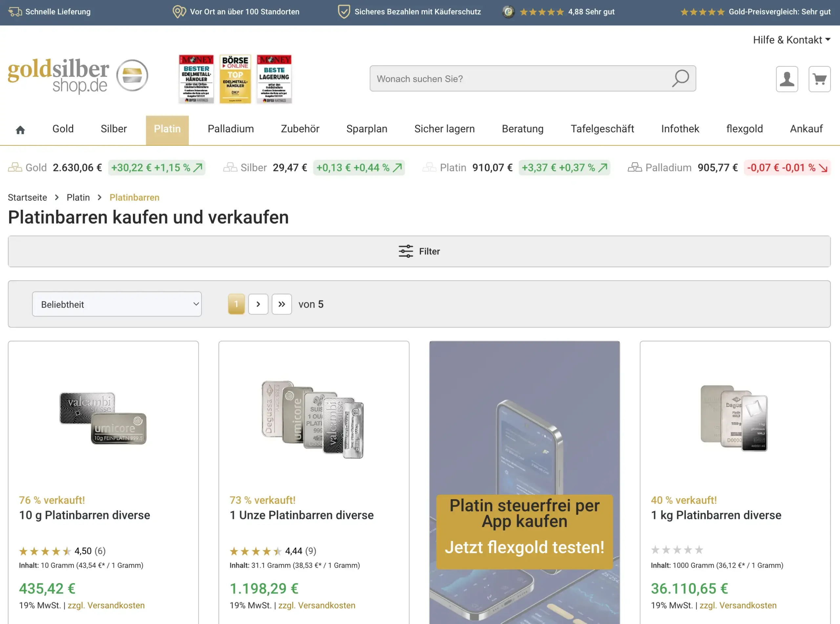Click zzgl. Versandkosten under 10 g Platinbarren
Image resolution: width=840 pixels, height=624 pixels.
tap(106, 605)
